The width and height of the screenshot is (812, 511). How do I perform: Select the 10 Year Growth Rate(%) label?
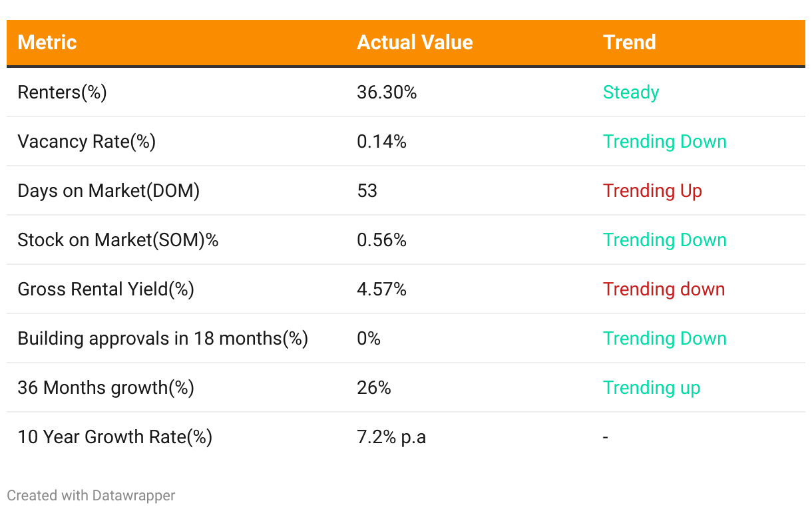pos(114,437)
